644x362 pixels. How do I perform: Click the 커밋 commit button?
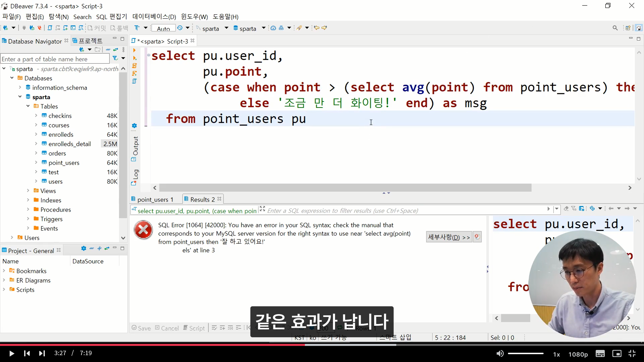pyautogui.click(x=97, y=28)
